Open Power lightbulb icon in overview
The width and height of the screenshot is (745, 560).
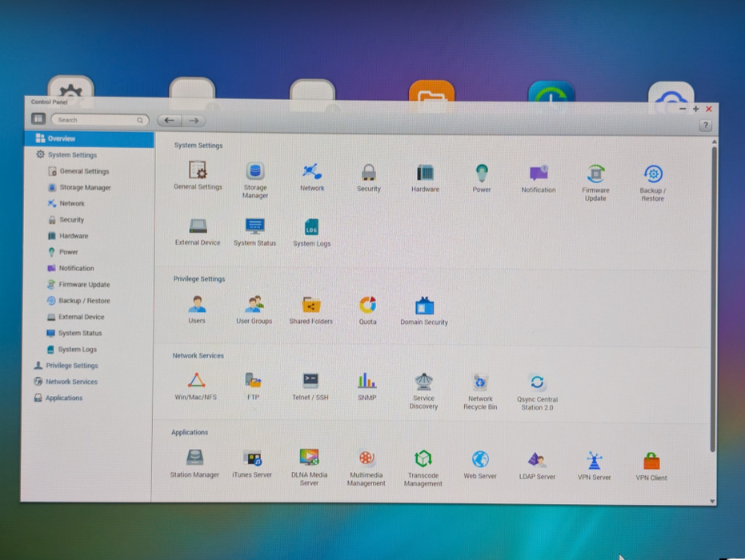[x=482, y=173]
